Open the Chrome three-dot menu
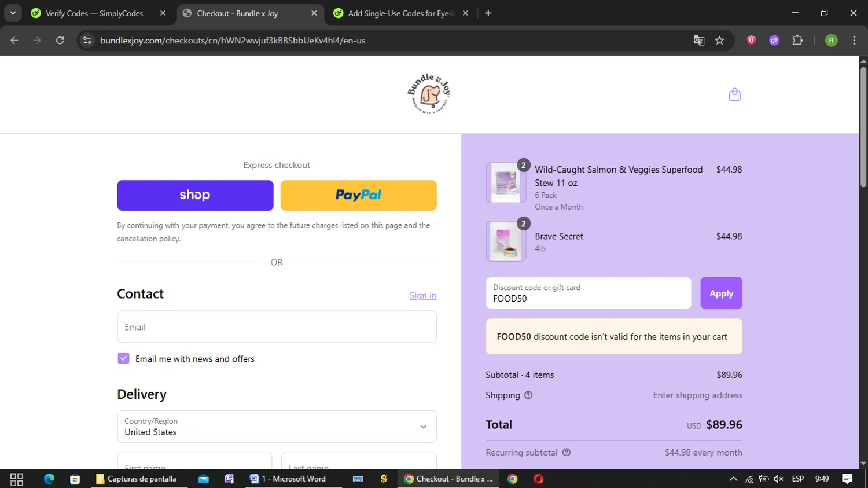868x488 pixels. coord(854,41)
